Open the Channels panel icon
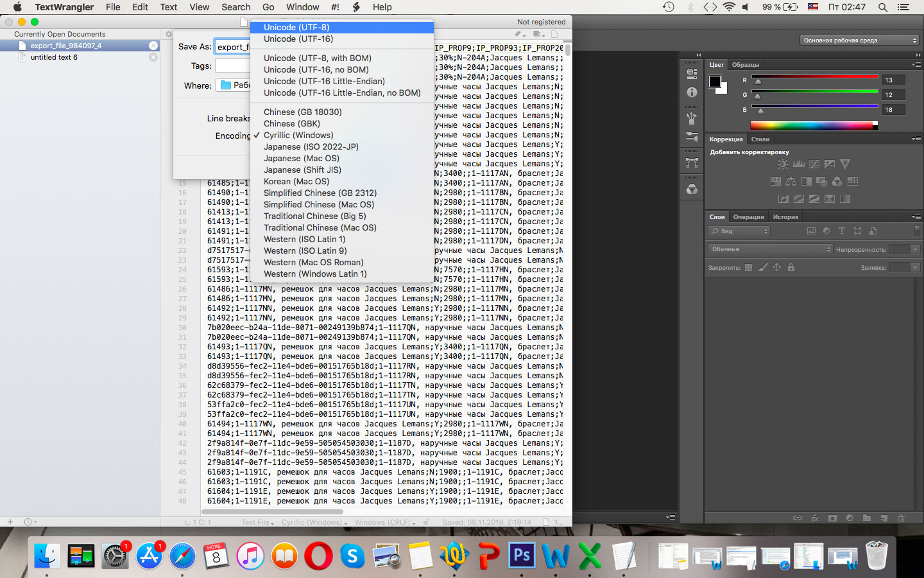 coord(692,189)
